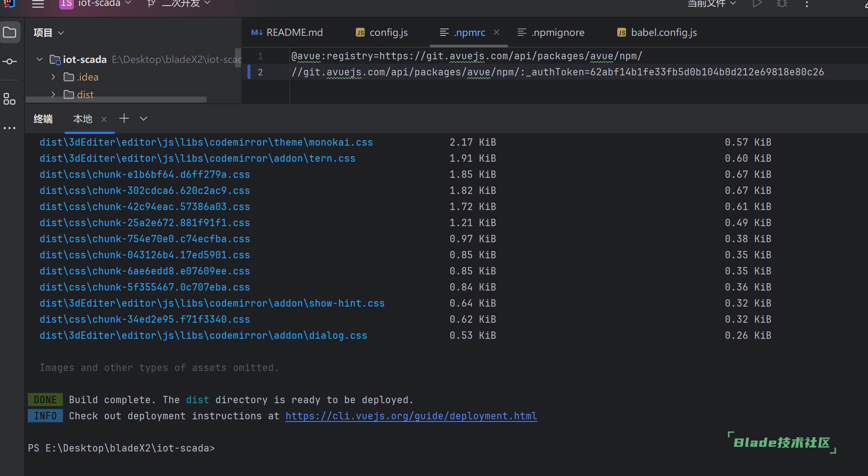Toggle the Project tool window folder icon

click(x=10, y=33)
